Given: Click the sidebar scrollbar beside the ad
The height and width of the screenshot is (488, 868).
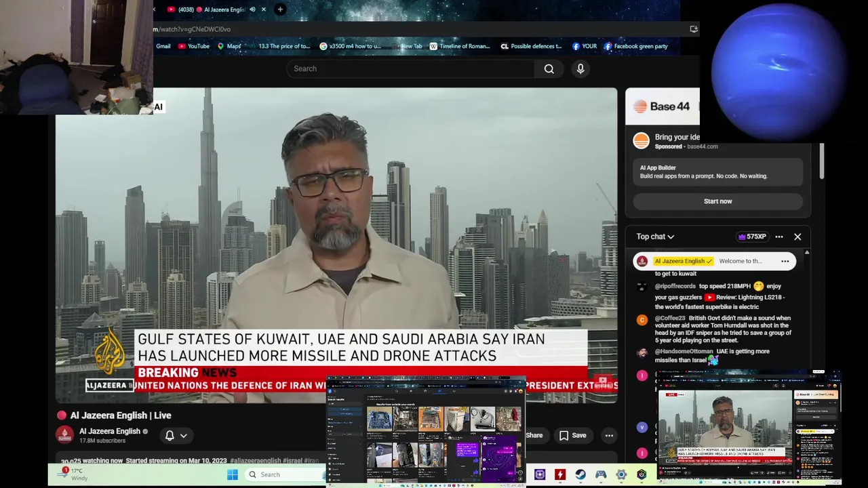Looking at the screenshot, I should coord(821,161).
